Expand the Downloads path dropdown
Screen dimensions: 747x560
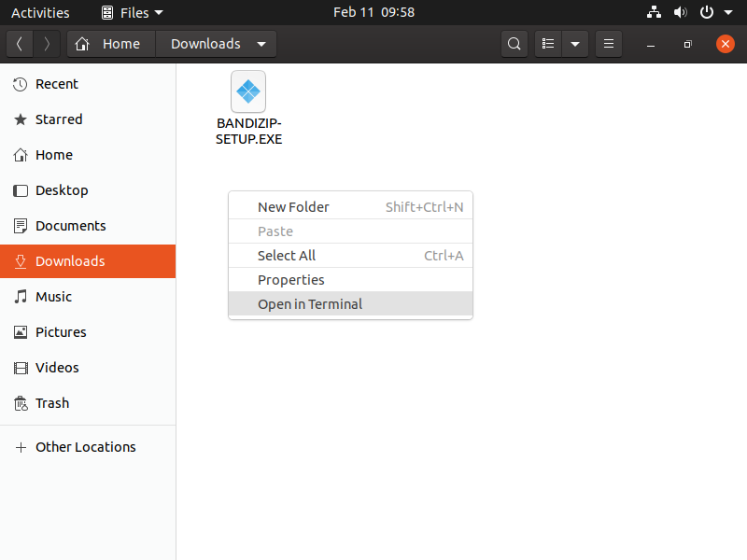(261, 44)
